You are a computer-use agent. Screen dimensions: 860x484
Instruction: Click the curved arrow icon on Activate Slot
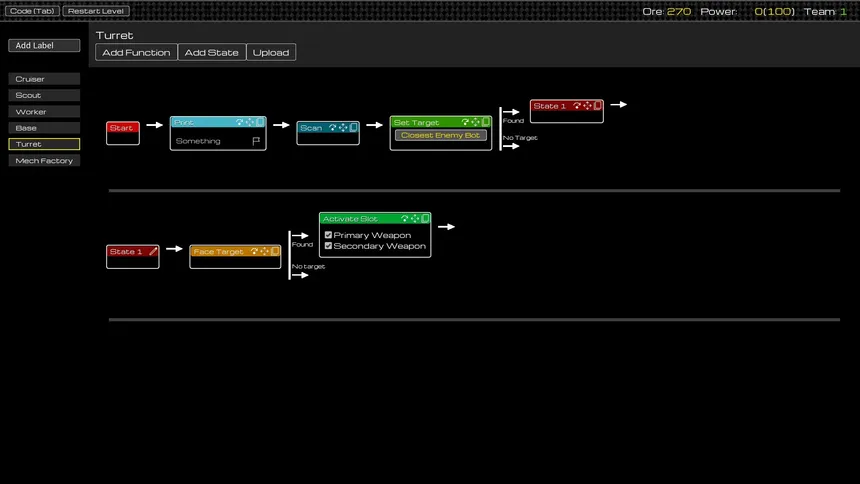[x=405, y=218]
